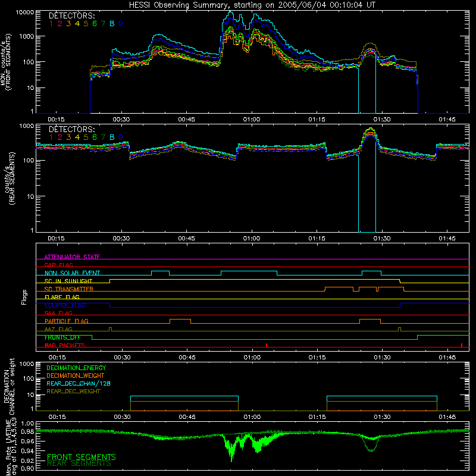This screenshot has width=476, height=476.
Task: Click the PARTICLE_FLAG label
Action: [x=67, y=321]
